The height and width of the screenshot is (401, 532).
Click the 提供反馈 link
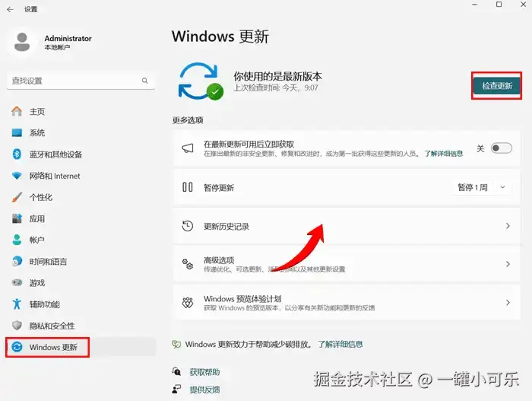click(204, 390)
